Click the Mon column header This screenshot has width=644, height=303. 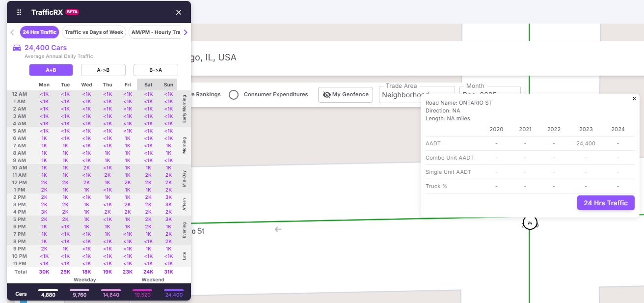point(44,85)
